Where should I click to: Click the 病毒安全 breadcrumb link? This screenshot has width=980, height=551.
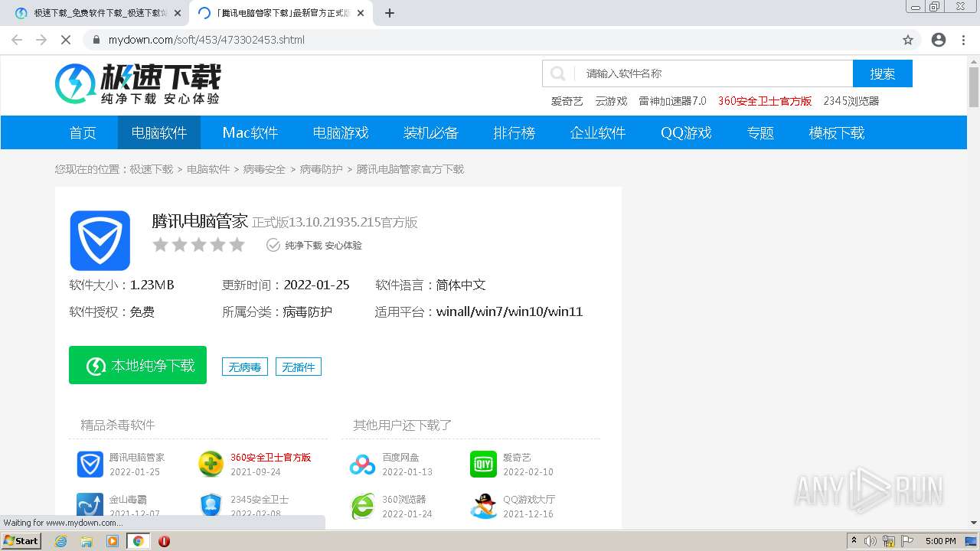point(264,169)
